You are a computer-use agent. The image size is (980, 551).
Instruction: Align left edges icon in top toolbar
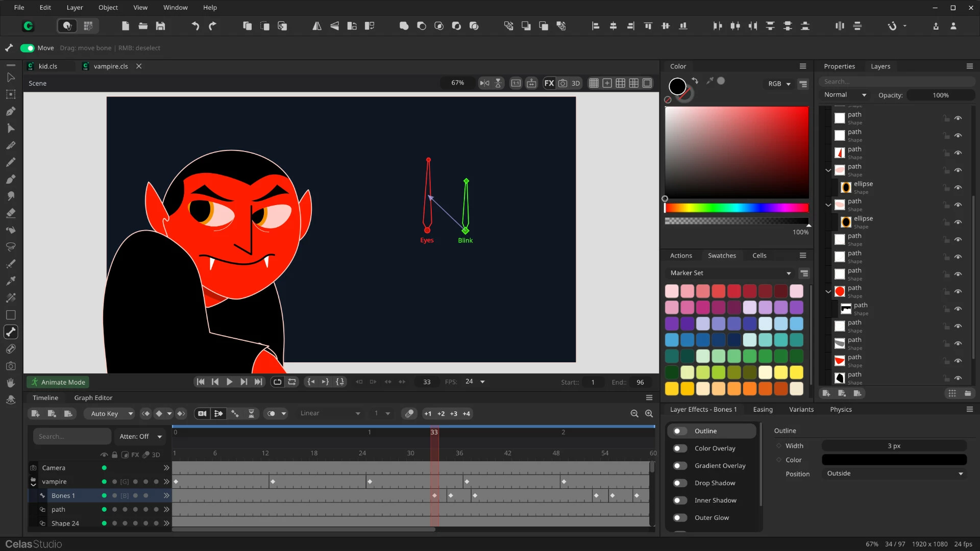point(595,26)
